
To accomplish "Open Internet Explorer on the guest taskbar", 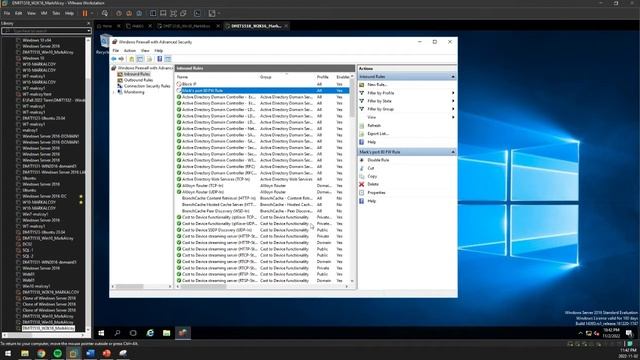I will [x=150, y=333].
